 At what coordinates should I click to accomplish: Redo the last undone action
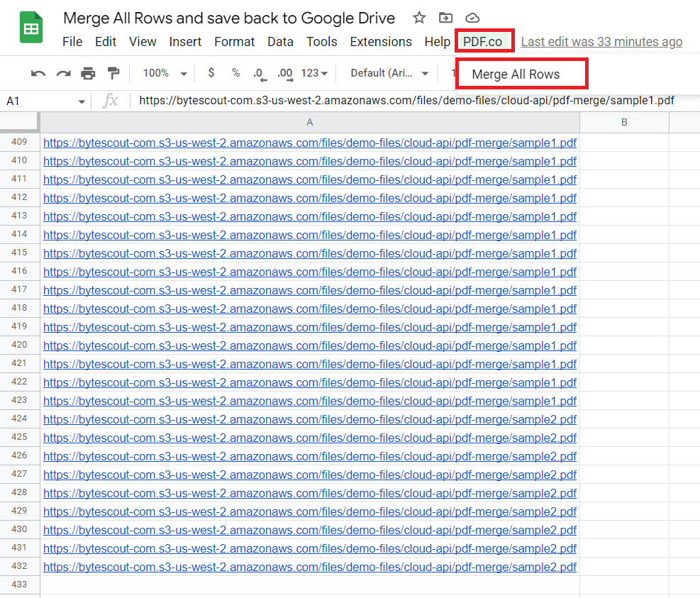point(63,73)
